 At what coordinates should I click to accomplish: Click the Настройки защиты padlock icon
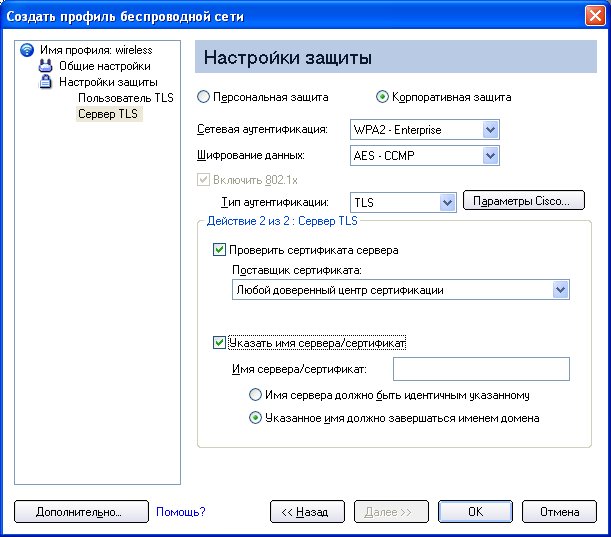coord(46,82)
